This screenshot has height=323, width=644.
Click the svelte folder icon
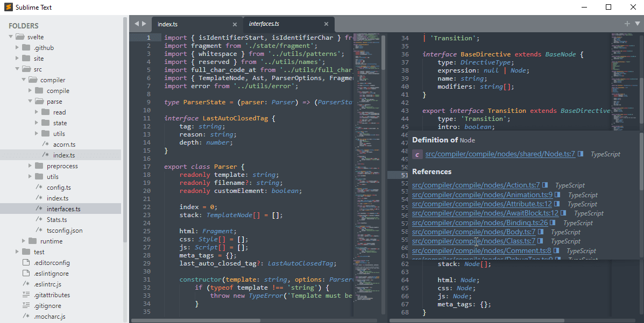(x=20, y=37)
